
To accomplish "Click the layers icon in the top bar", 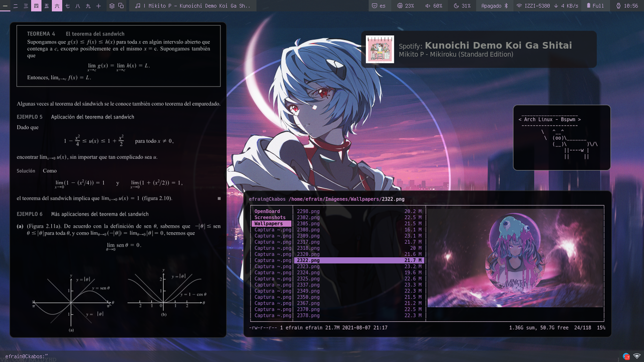I will click(112, 6).
